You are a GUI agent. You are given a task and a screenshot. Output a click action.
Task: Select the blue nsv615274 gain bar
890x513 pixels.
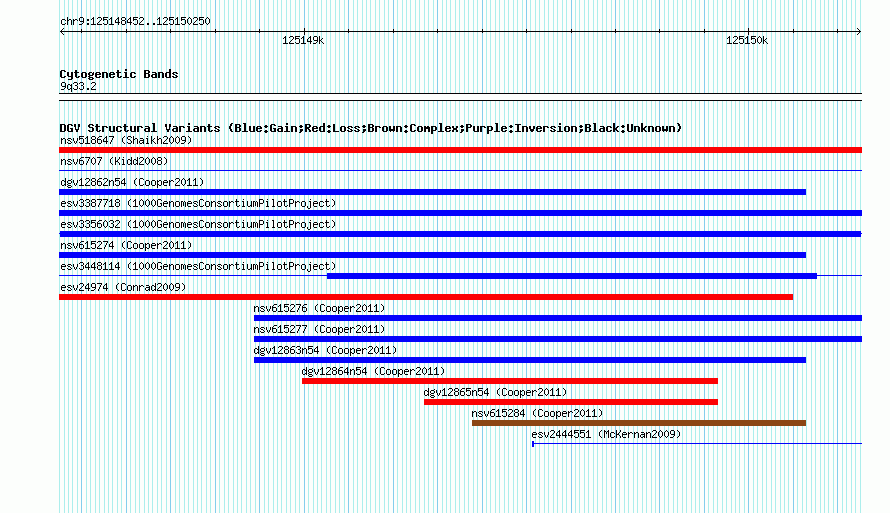coord(433,255)
